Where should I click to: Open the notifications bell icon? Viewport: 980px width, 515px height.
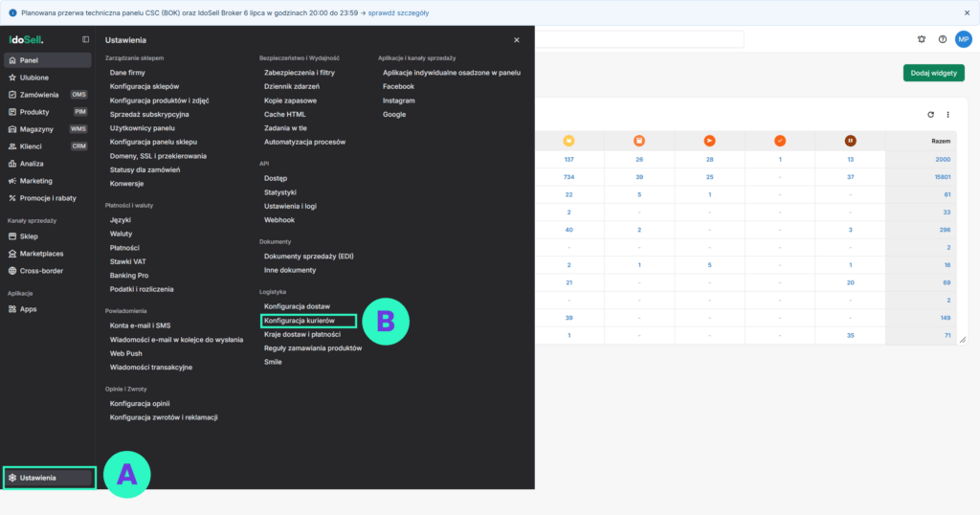(x=922, y=39)
